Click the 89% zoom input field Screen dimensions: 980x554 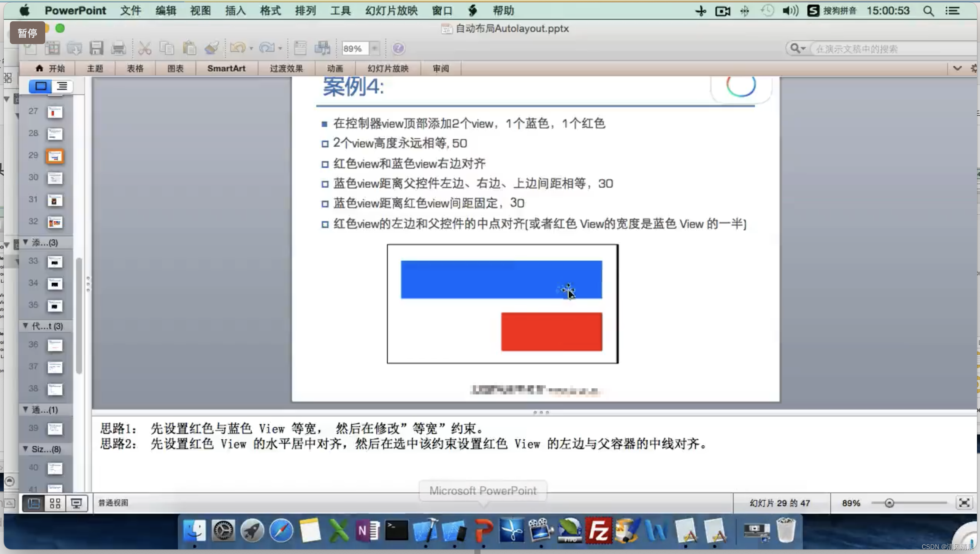(355, 48)
